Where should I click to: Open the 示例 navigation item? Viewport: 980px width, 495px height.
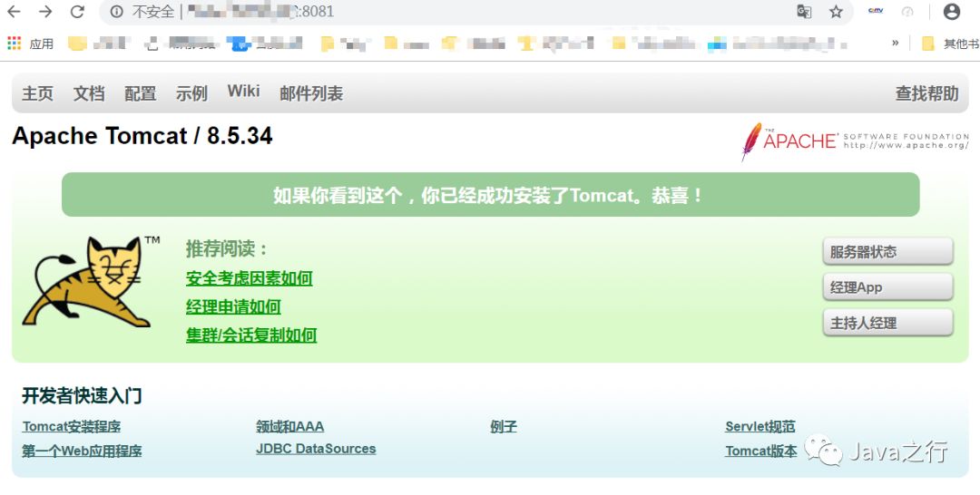click(191, 93)
